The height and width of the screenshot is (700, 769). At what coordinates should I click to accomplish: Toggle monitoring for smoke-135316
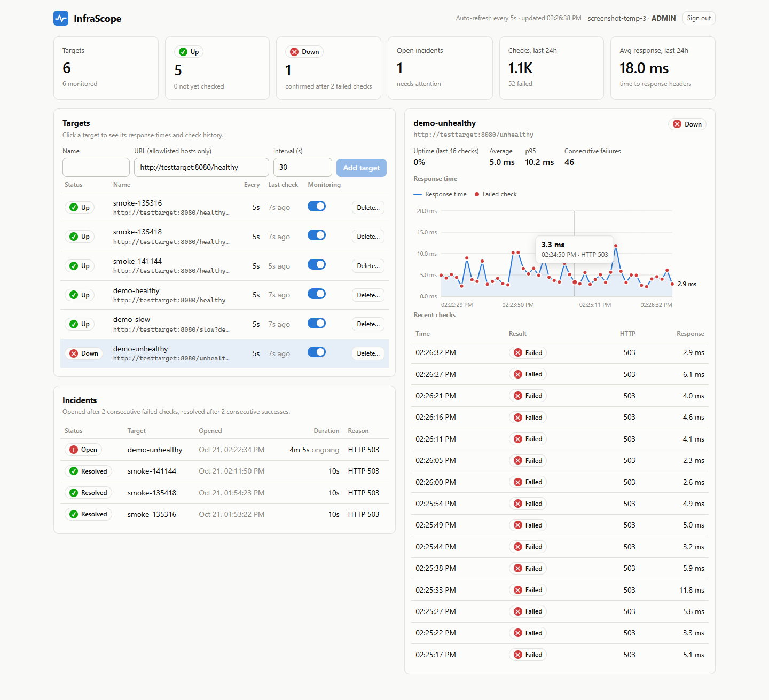pyautogui.click(x=317, y=206)
